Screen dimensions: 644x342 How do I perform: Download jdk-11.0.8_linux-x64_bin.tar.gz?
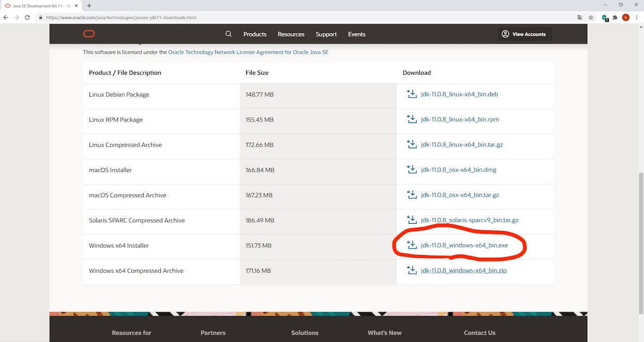tap(462, 145)
